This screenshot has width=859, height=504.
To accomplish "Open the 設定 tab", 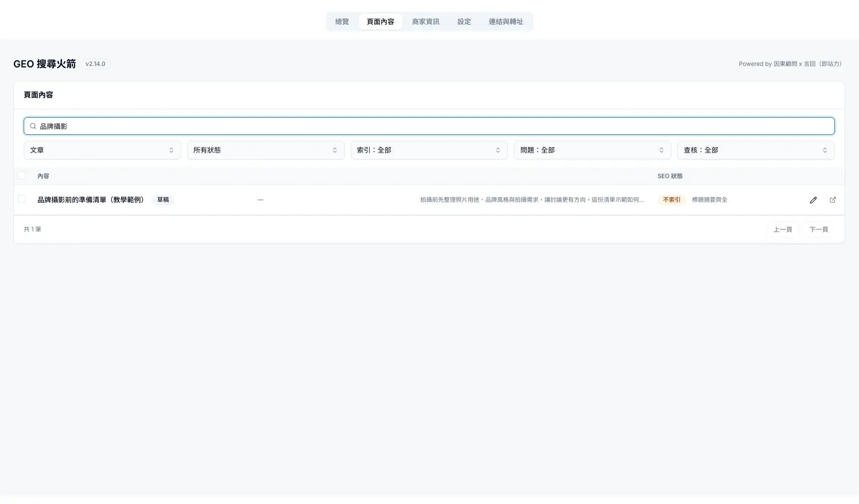I will pyautogui.click(x=464, y=22).
